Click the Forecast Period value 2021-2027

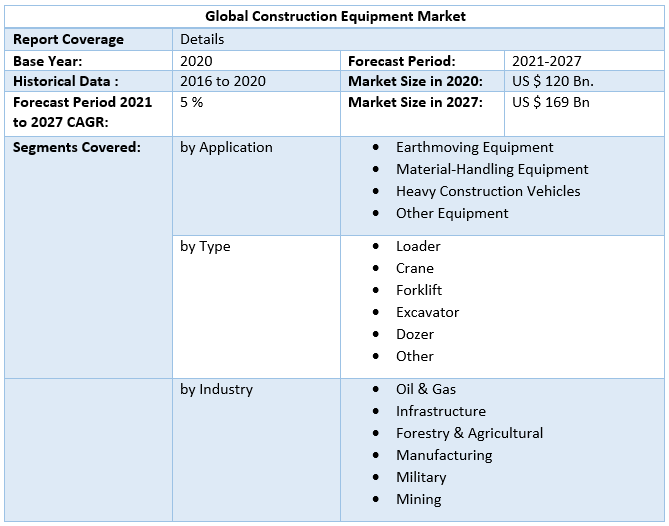tap(546, 61)
